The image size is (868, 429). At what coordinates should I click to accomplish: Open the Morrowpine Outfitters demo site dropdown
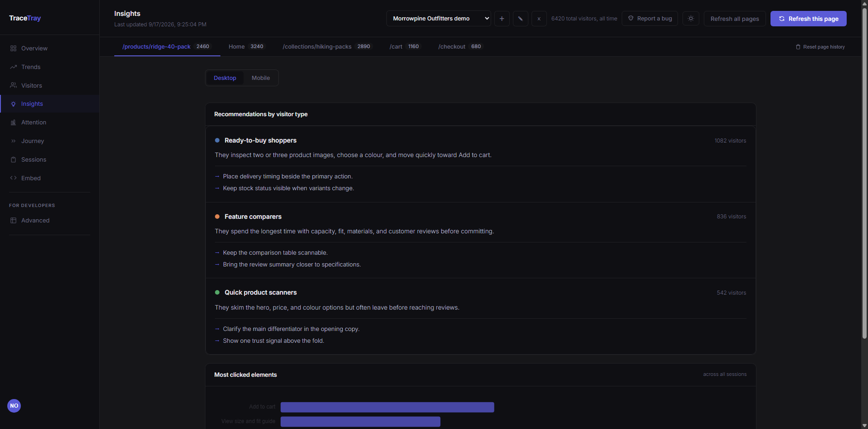439,19
